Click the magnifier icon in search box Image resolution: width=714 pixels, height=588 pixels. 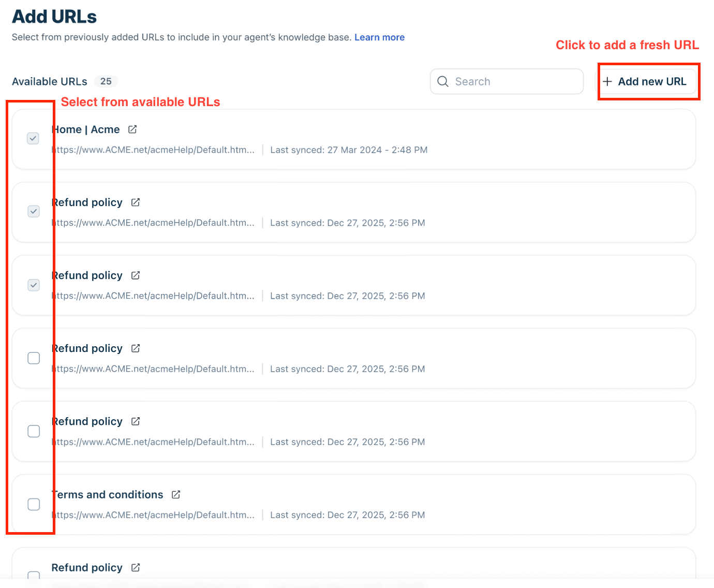coord(443,81)
